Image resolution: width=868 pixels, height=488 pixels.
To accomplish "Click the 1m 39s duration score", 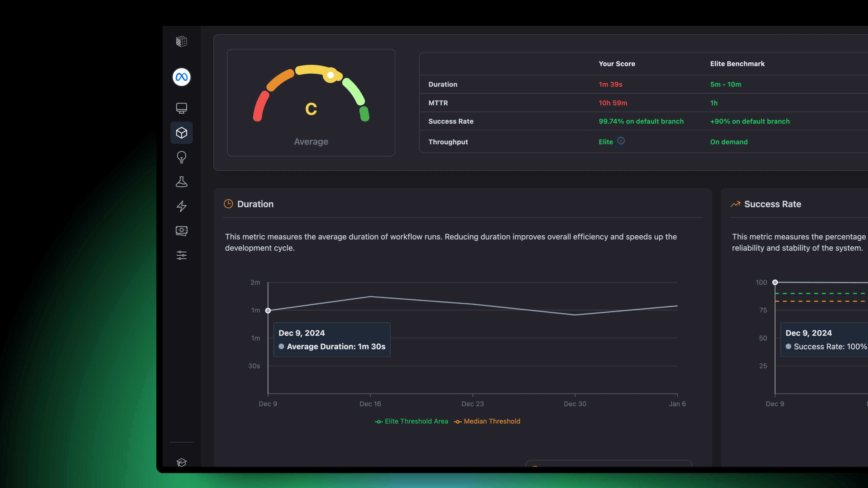I will pyautogui.click(x=610, y=84).
